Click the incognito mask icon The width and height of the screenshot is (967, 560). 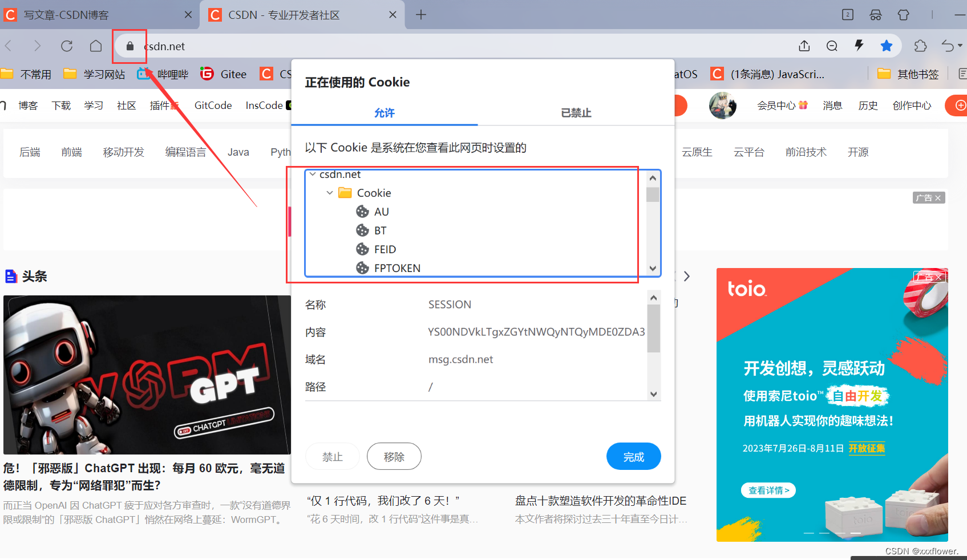(876, 15)
